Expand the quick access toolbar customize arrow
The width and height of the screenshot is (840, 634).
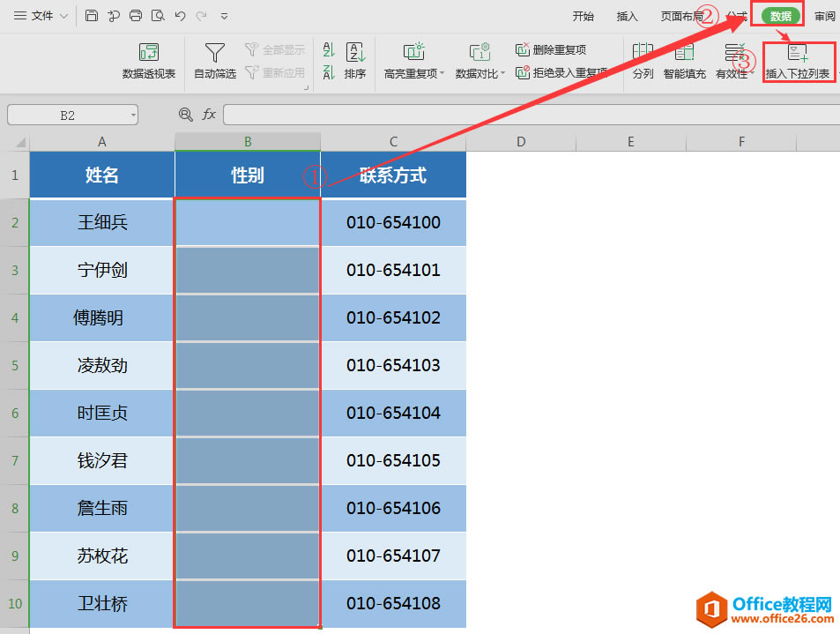coord(225,17)
